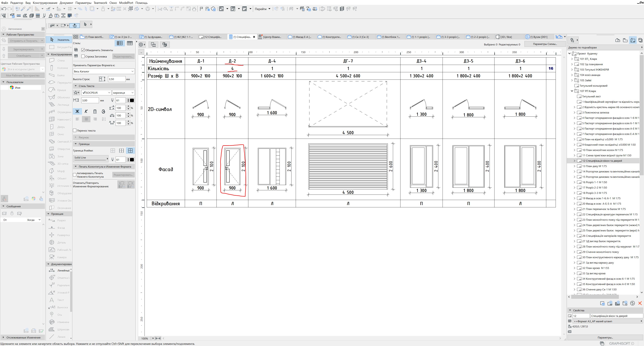Apply italic text style (К)
Image resolution: width=644 pixels, height=346 pixels.
click(86, 111)
